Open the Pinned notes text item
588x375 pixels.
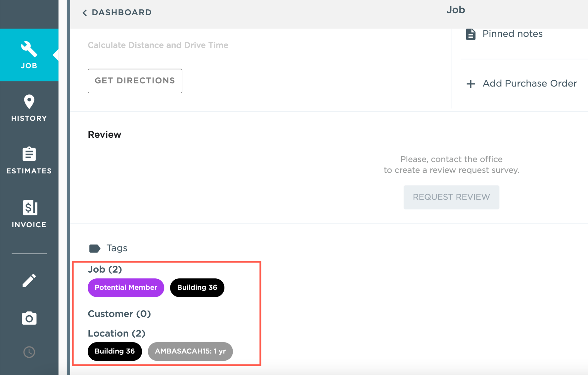[512, 34]
